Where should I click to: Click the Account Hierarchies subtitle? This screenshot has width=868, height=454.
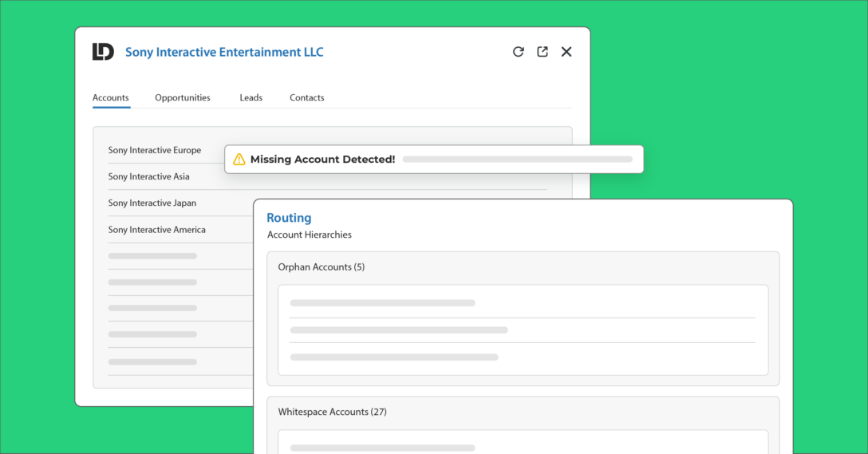pos(310,235)
